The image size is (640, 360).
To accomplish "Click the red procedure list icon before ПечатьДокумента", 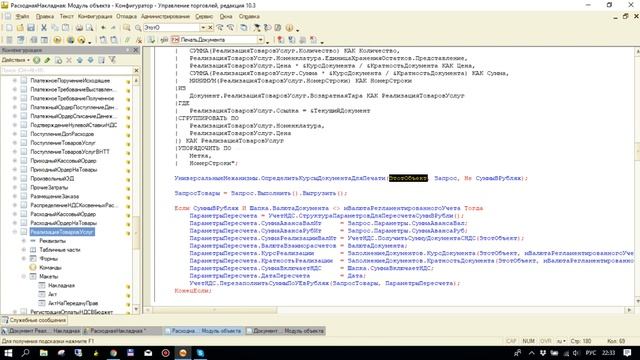I will click(175, 40).
